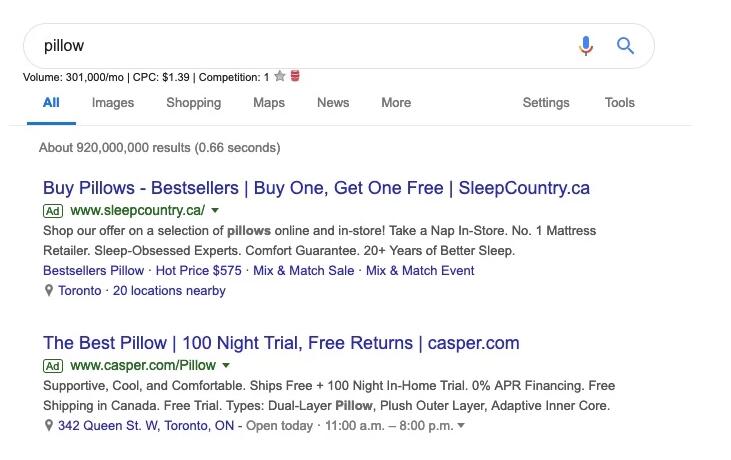Click the gray star favorite icon
The width and height of the screenshot is (731, 460).
(x=280, y=76)
